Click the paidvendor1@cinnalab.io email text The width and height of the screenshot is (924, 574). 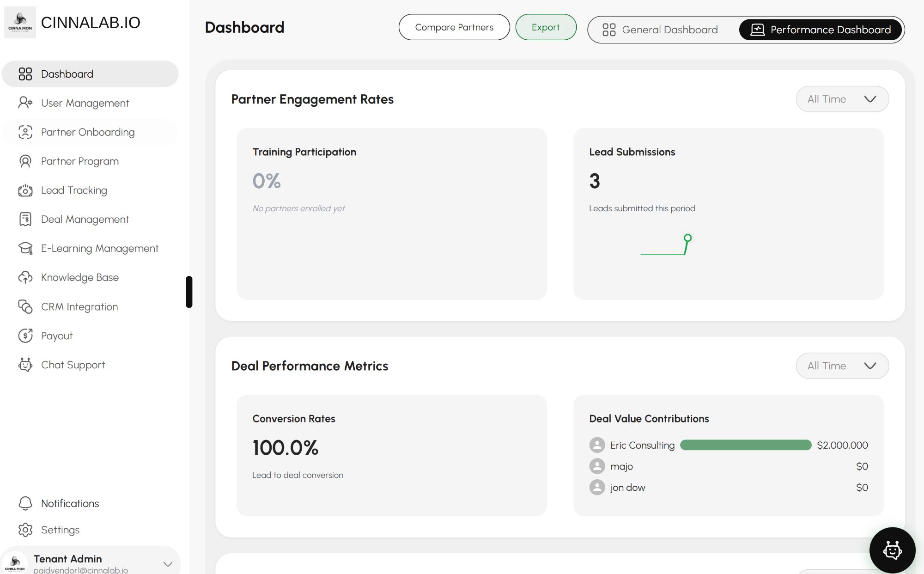80,570
